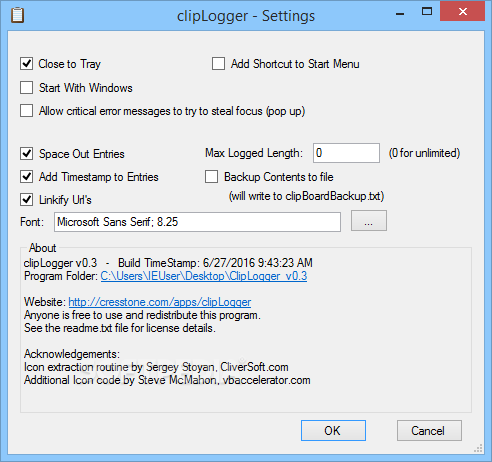Click the 'clipLogger - Settings' title text
This screenshot has height=462, width=492.
[x=246, y=16]
